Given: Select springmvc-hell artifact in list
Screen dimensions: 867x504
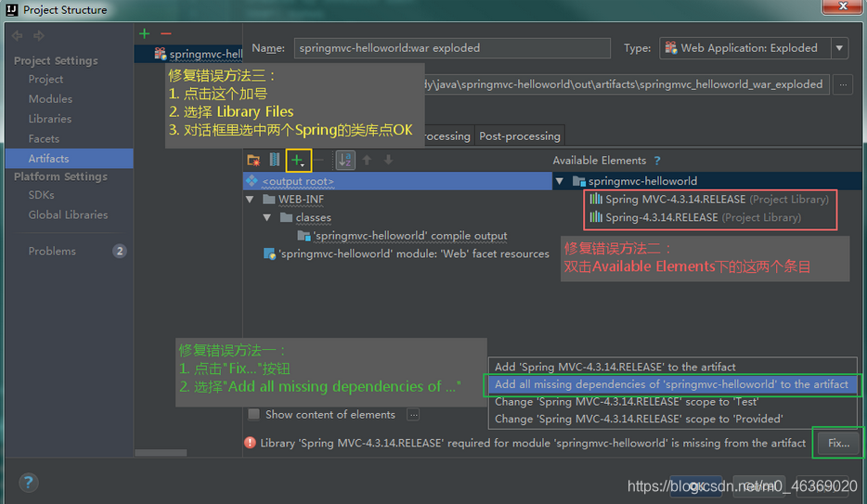Looking at the screenshot, I should pos(188,54).
